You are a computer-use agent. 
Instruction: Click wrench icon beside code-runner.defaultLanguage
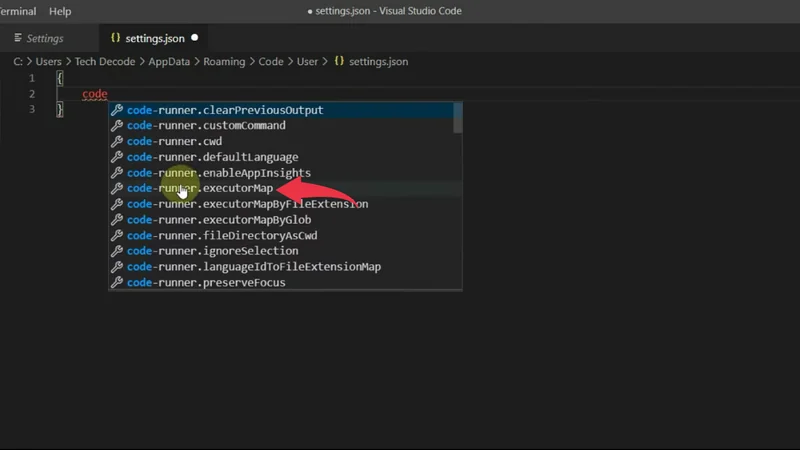tap(117, 157)
